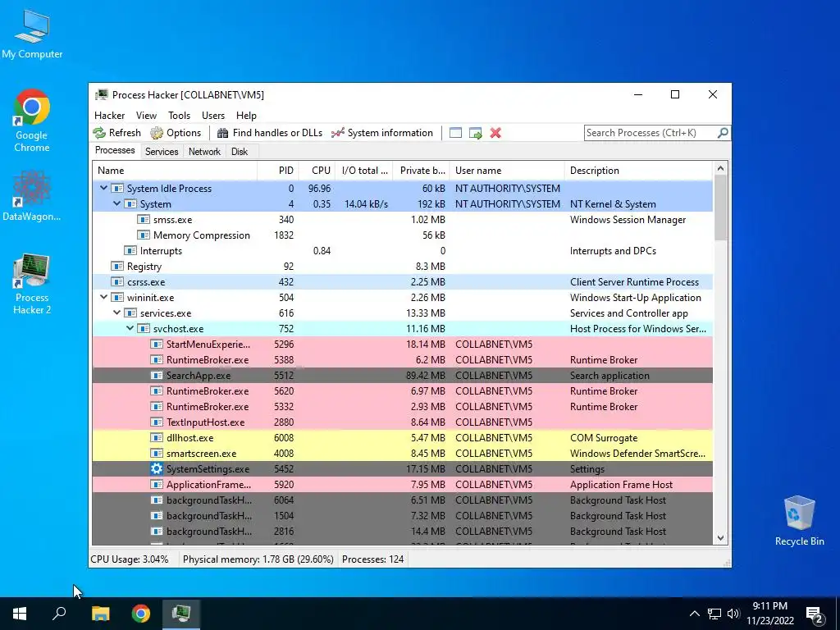This screenshot has width=840, height=630.
Task: Click find window and thread icon
Action: coord(475,133)
